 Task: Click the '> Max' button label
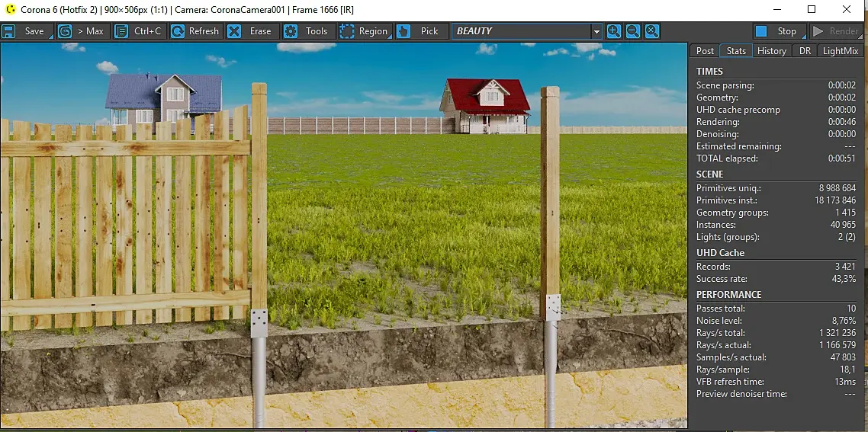coord(91,31)
